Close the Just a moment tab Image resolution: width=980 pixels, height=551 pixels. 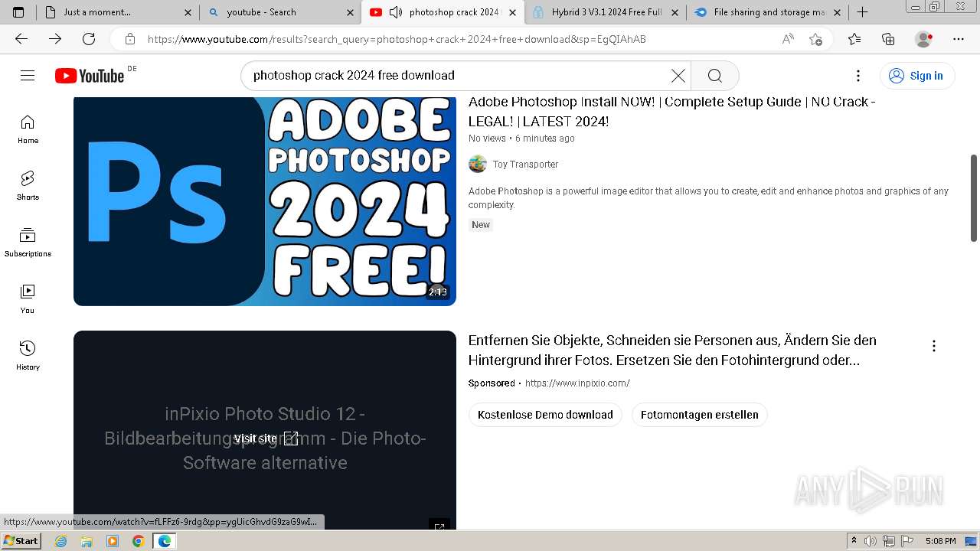pyautogui.click(x=188, y=12)
